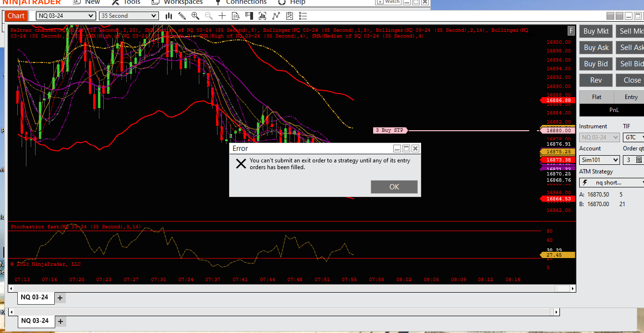Add new tab beside upper NQ 03-24
Screen dimensions: 644x333
tap(60, 298)
